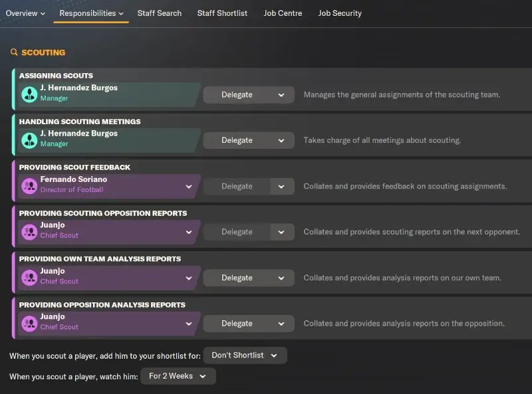Click 'Takes charge of all meetings about scouting' text
532x394 pixels.
tap(382, 140)
